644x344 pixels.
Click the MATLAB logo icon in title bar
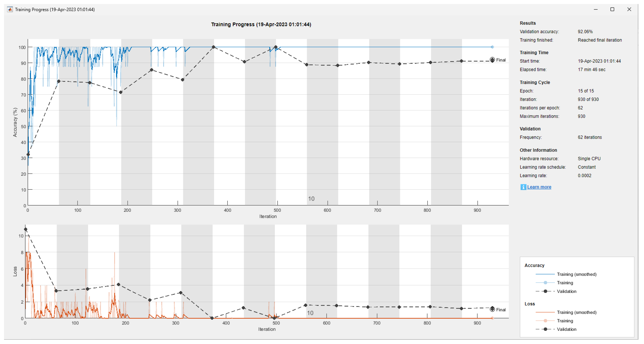(10, 10)
